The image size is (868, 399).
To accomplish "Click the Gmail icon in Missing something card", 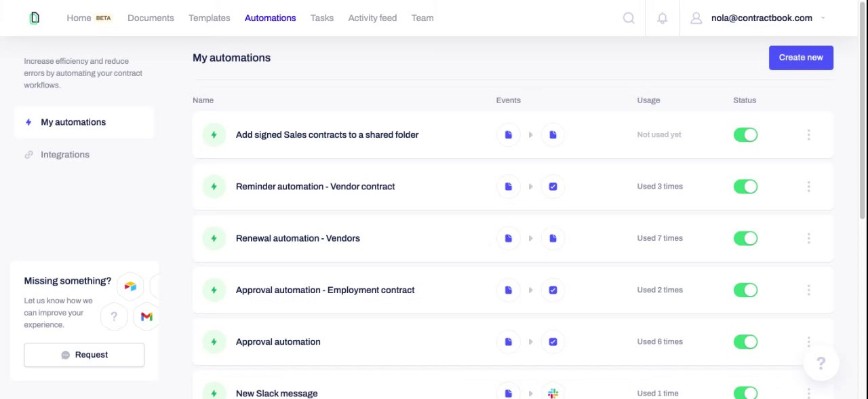I will pyautogui.click(x=146, y=316).
